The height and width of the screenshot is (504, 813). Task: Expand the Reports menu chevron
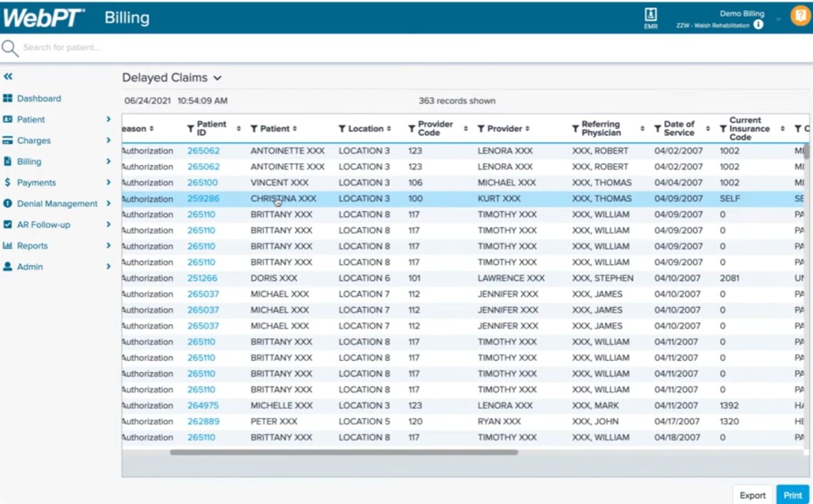[109, 246]
